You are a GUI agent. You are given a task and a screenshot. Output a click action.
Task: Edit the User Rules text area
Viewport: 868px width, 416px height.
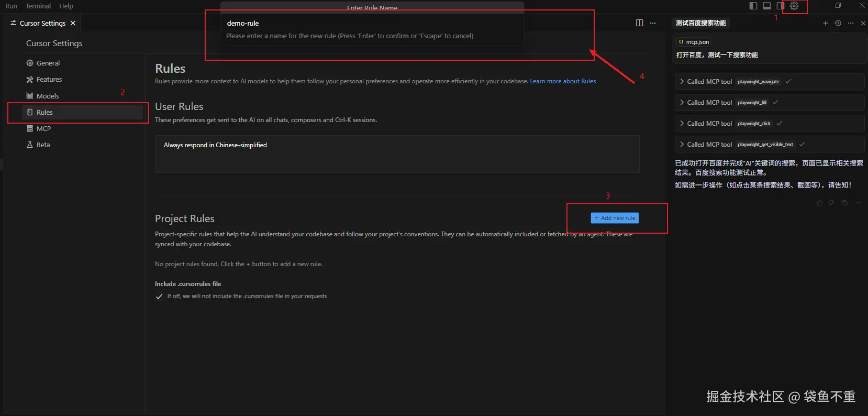397,154
